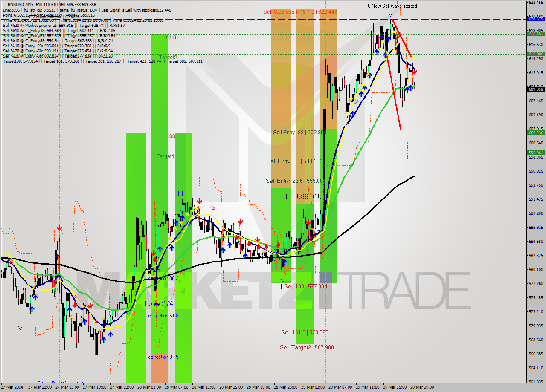Select the 561.835 price axis value
This screenshot has width=546, height=392.
point(536,382)
